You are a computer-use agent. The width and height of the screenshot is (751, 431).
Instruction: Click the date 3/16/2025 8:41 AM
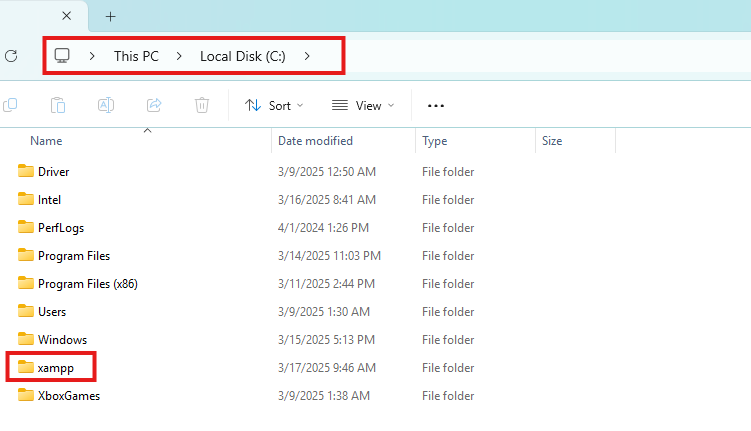tap(327, 200)
